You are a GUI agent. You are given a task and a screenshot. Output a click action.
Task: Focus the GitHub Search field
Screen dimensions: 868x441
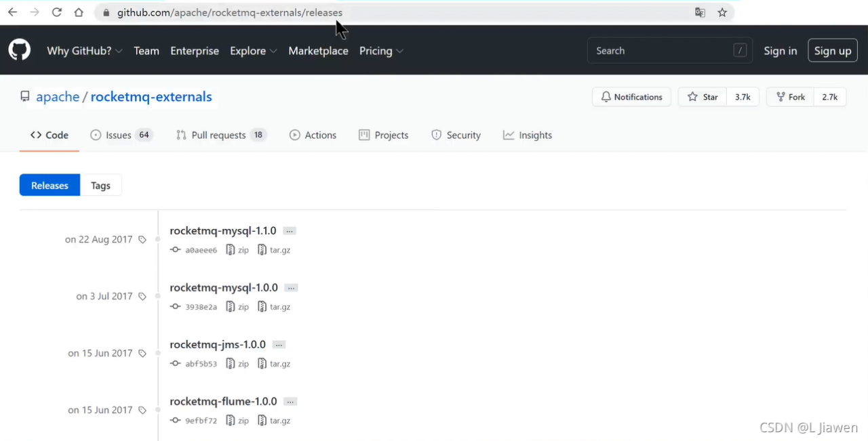669,50
